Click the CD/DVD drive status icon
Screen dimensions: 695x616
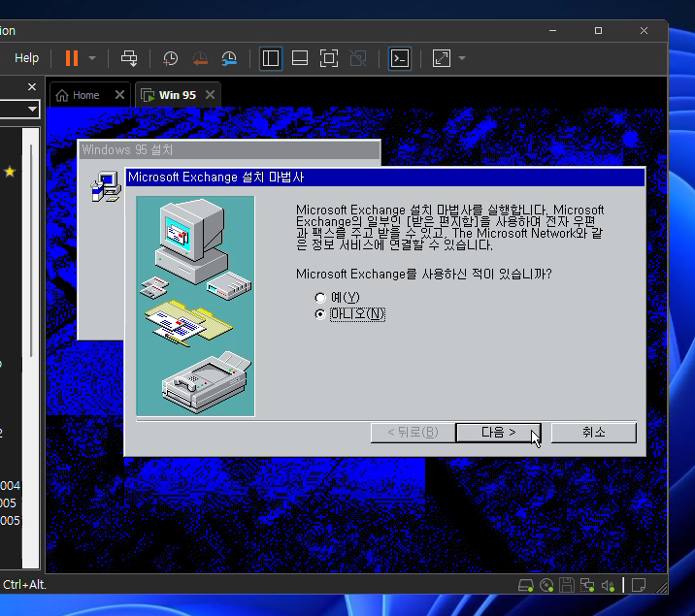coord(546,586)
